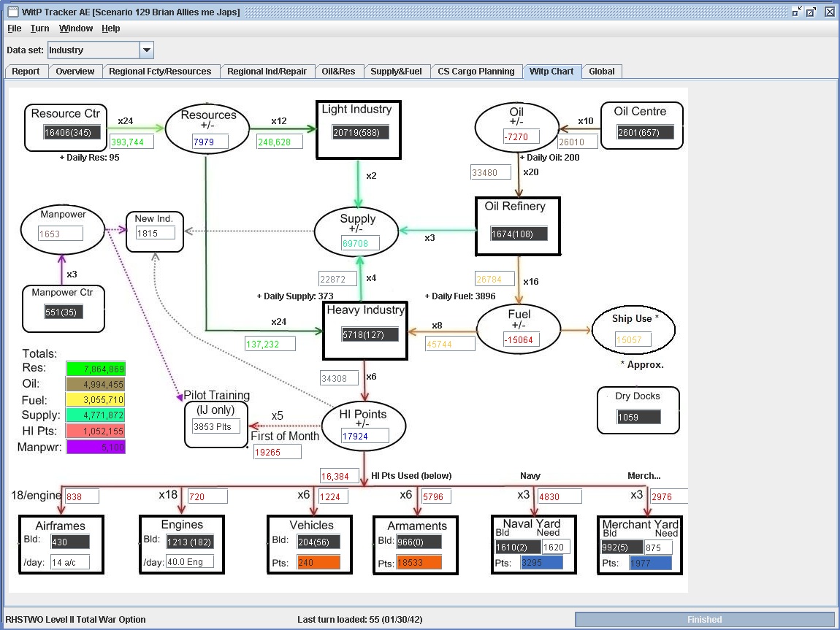Viewport: 840px width, 630px height.
Task: Click the window icon in the title bar
Action: point(13,11)
